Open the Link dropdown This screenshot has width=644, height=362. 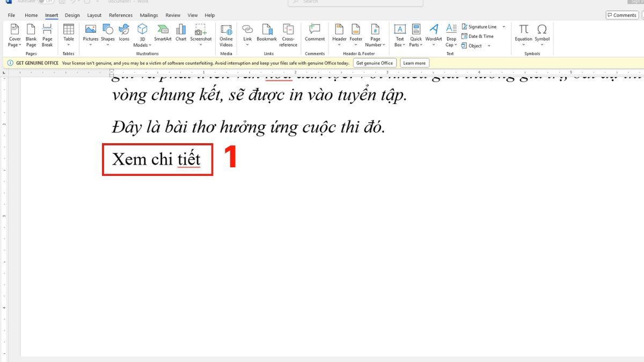click(247, 45)
